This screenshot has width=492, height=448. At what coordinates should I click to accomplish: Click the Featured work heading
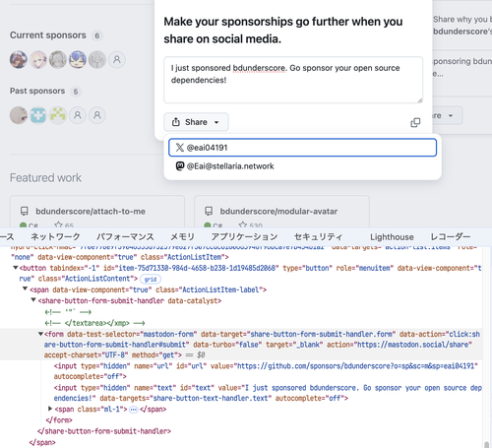pos(45,178)
